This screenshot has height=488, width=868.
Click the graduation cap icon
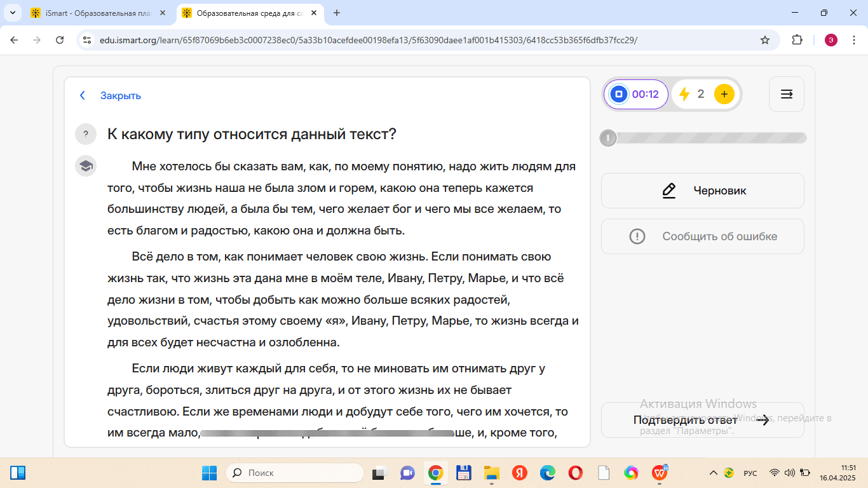(x=86, y=166)
